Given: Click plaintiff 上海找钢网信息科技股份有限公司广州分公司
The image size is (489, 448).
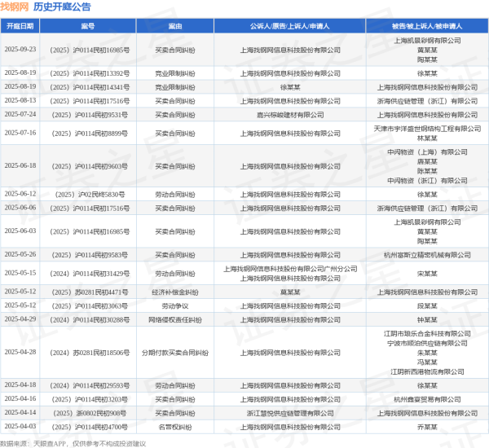Looking at the screenshot, I should click(290, 269).
